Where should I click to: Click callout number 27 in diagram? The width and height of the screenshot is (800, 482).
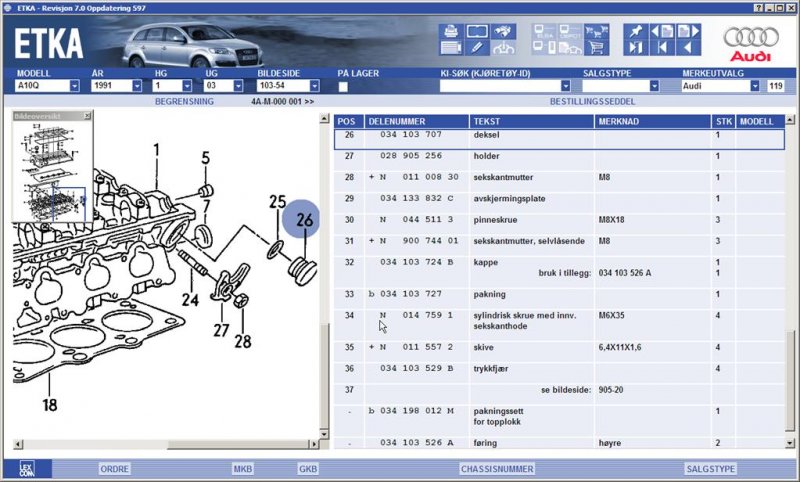pos(221,331)
